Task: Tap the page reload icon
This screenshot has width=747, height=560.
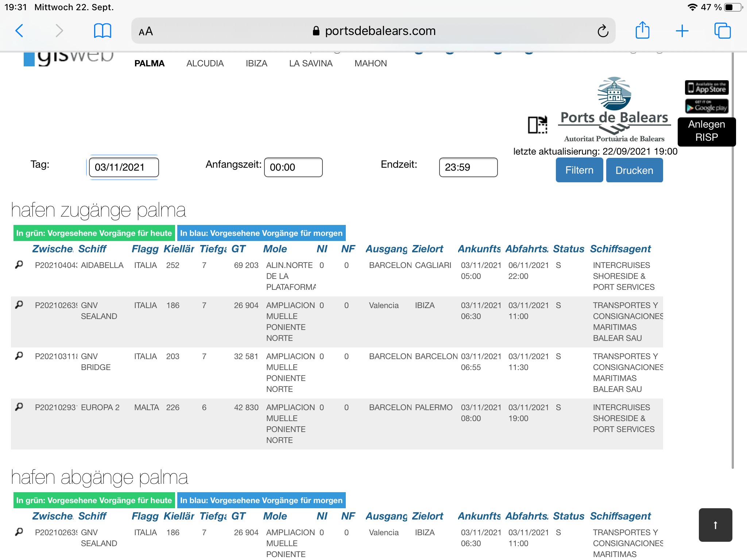Action: tap(603, 31)
